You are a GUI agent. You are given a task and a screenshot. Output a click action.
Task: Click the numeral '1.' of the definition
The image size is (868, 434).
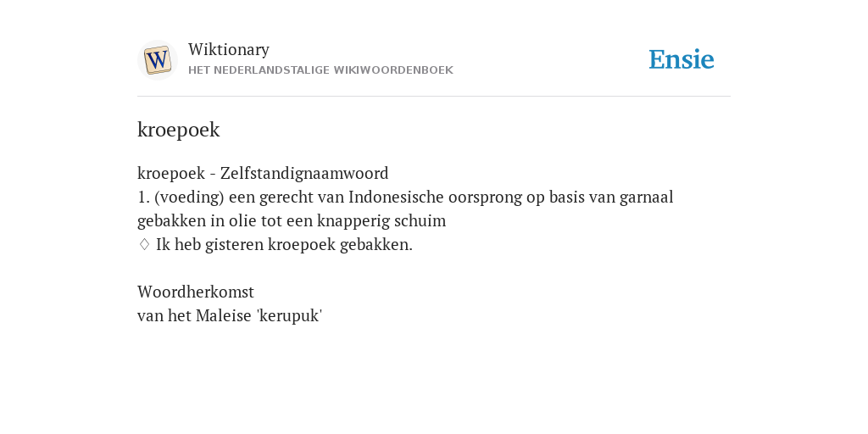pyautogui.click(x=144, y=197)
